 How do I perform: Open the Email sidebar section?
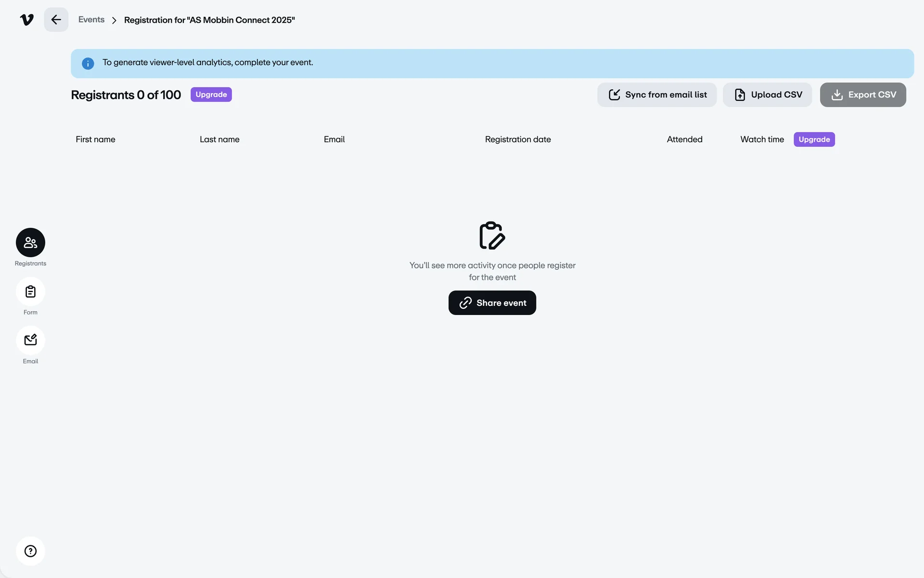tap(30, 341)
